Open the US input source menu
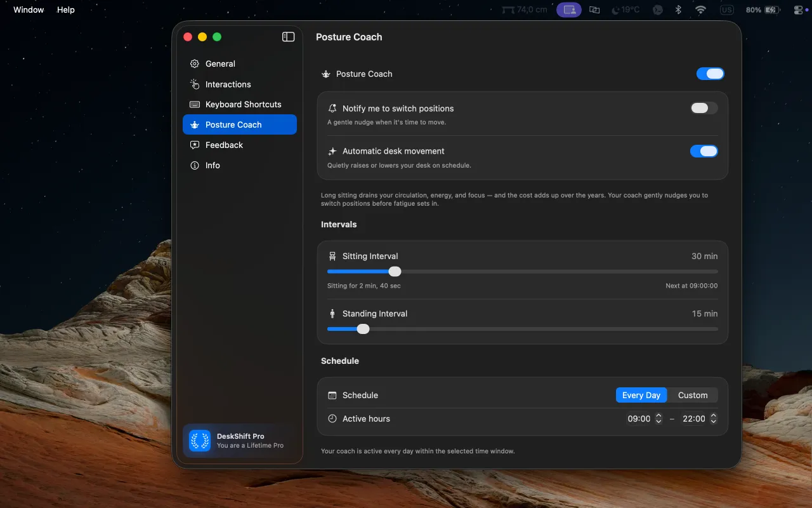The image size is (812, 508). [x=726, y=10]
